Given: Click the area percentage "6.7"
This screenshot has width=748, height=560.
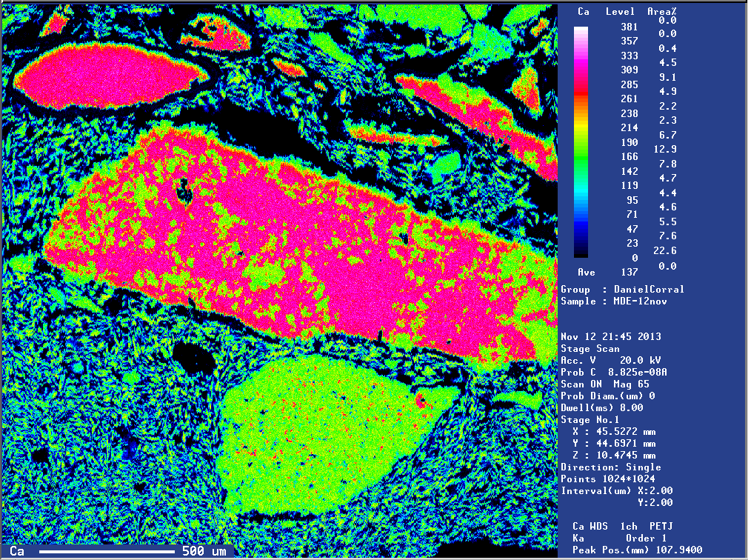Looking at the screenshot, I should tap(667, 135).
